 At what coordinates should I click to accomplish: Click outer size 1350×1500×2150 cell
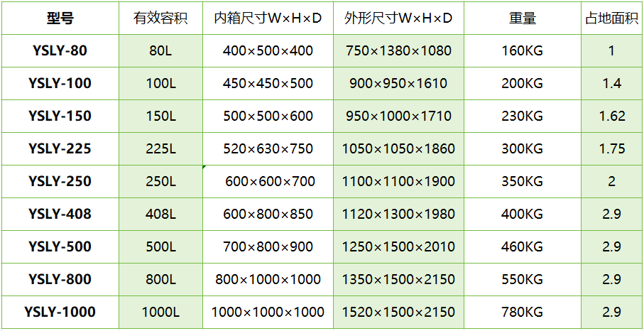[398, 280]
